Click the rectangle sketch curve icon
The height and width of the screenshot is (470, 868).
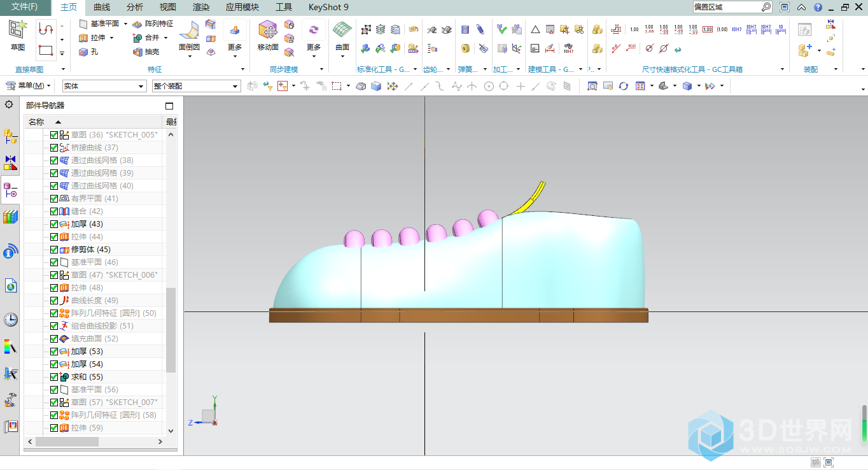pos(45,50)
